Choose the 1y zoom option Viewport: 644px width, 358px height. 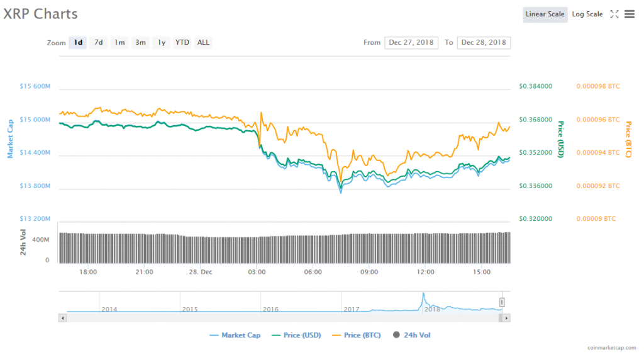[162, 43]
